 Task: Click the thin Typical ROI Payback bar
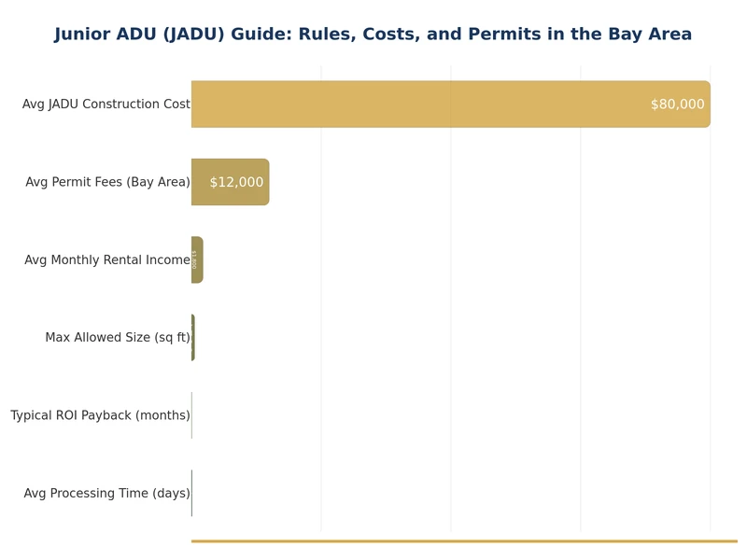[191, 415]
